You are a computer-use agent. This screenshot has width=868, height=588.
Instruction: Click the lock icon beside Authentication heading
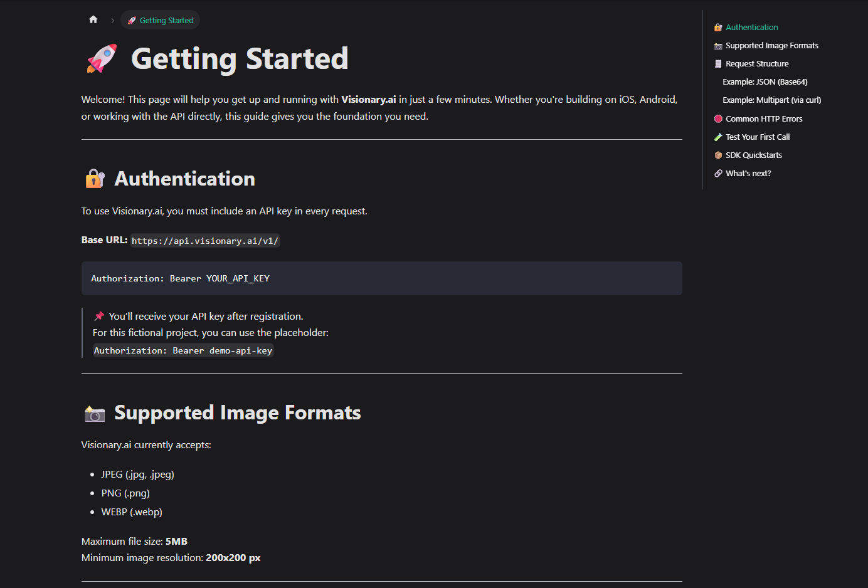tap(95, 179)
